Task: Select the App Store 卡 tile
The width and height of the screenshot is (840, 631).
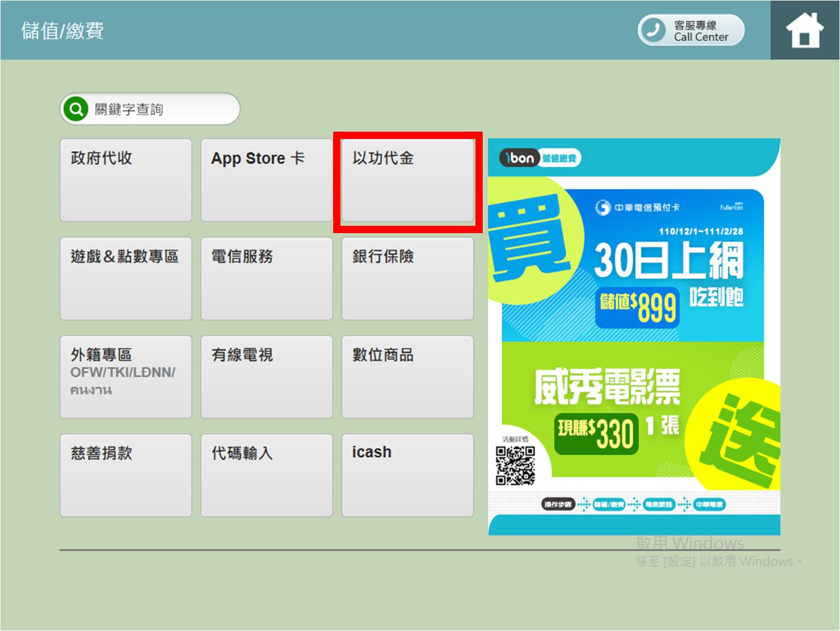Action: (267, 180)
